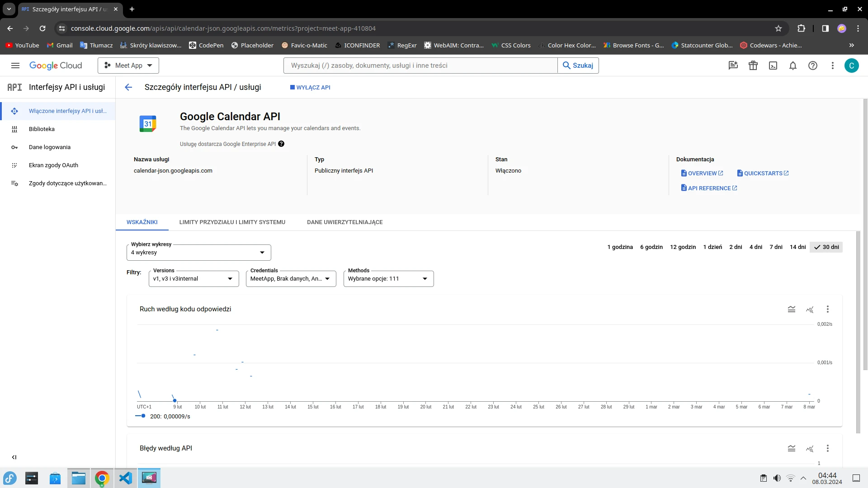This screenshot has width=868, height=488.
Task: Click the page vertical scrollbar
Action: [x=865, y=235]
